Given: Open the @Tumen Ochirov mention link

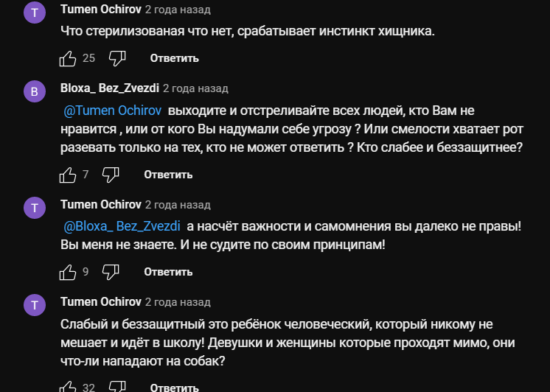Looking at the screenshot, I should pos(114,112).
